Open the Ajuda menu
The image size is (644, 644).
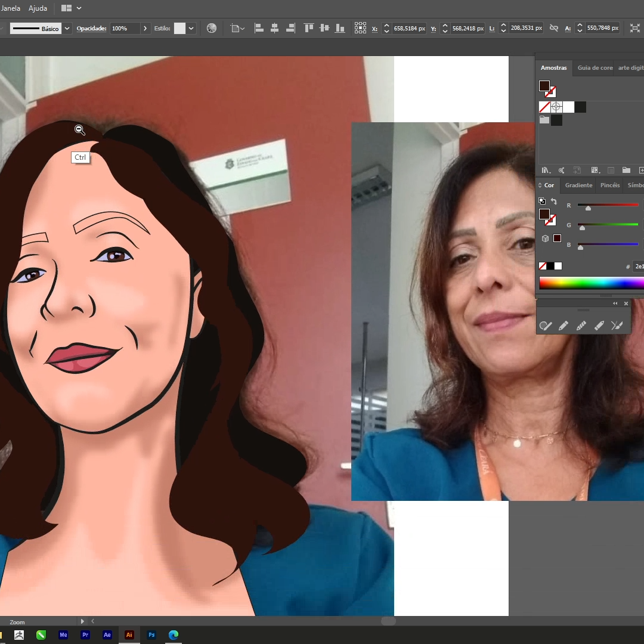tap(38, 8)
